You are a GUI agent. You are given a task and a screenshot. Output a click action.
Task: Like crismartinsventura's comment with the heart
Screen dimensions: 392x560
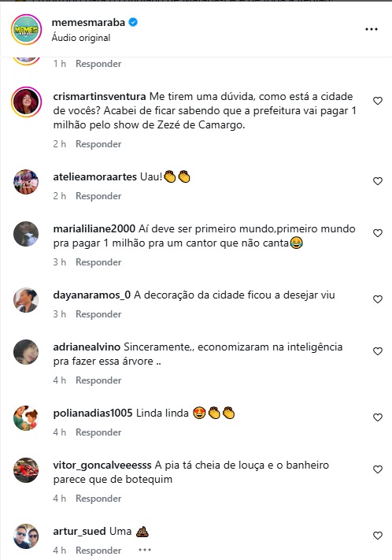(378, 101)
